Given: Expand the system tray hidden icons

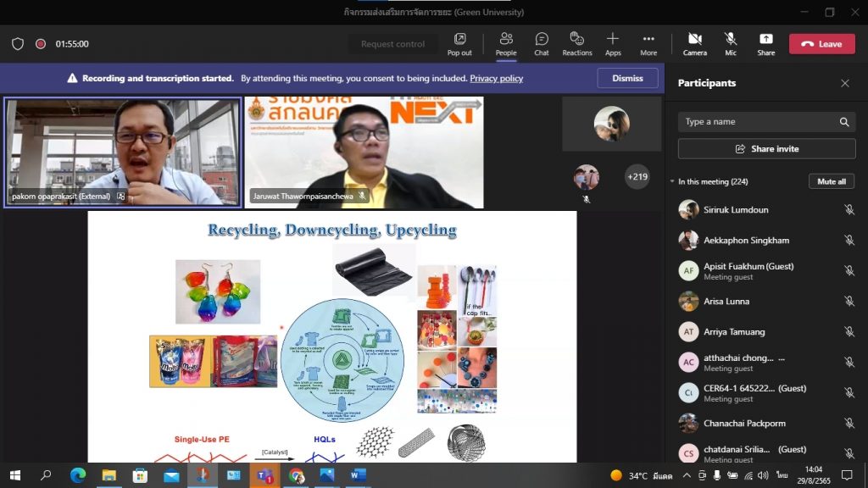Looking at the screenshot, I should [687, 475].
